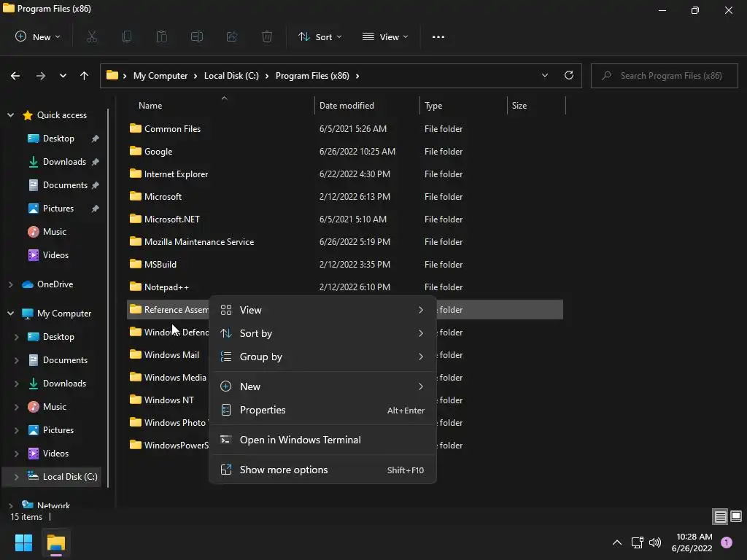Open the Windows Start menu

pos(23,542)
